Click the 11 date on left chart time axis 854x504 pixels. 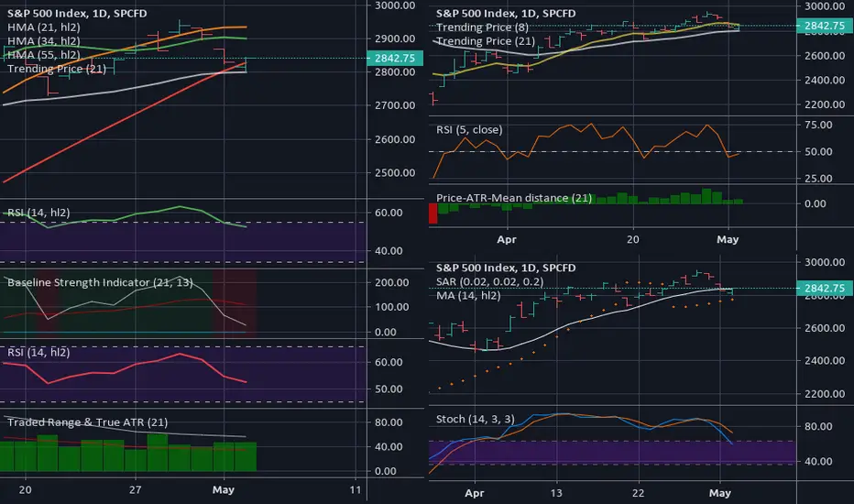pyautogui.click(x=356, y=490)
